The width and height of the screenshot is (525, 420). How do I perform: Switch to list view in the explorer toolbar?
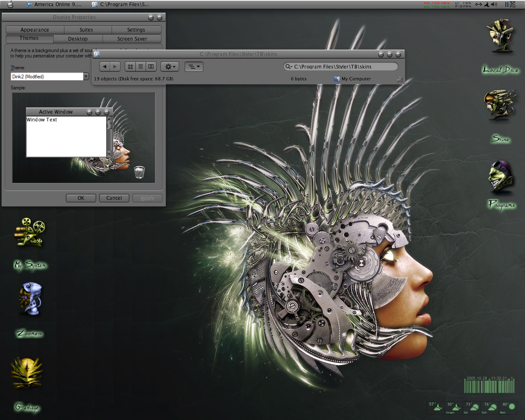141,66
